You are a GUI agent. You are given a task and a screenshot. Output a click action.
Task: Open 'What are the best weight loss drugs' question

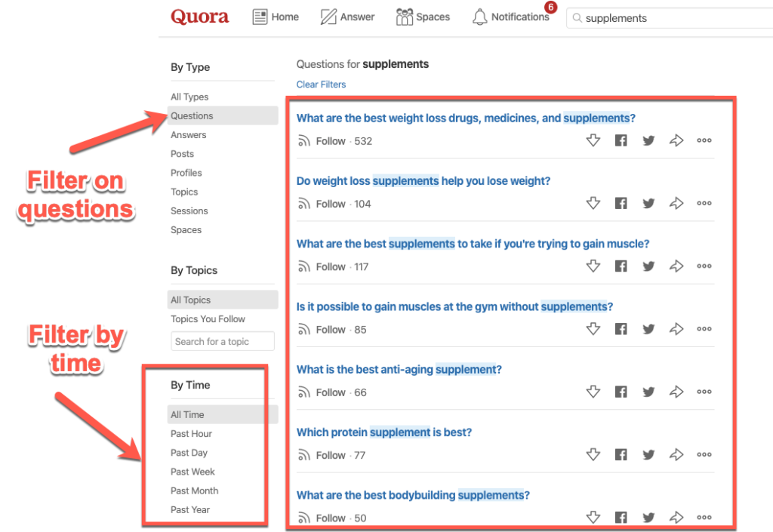click(x=466, y=118)
